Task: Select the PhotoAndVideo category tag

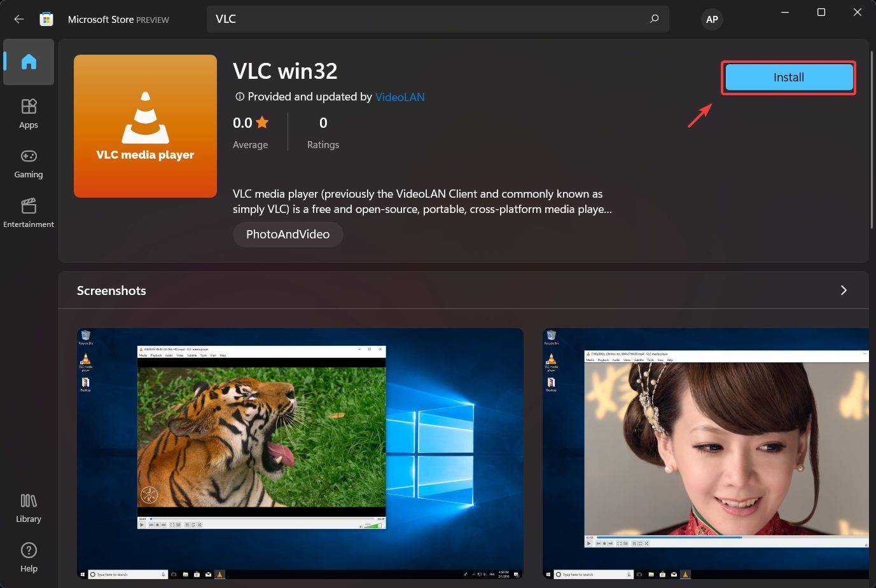Action: click(x=288, y=234)
